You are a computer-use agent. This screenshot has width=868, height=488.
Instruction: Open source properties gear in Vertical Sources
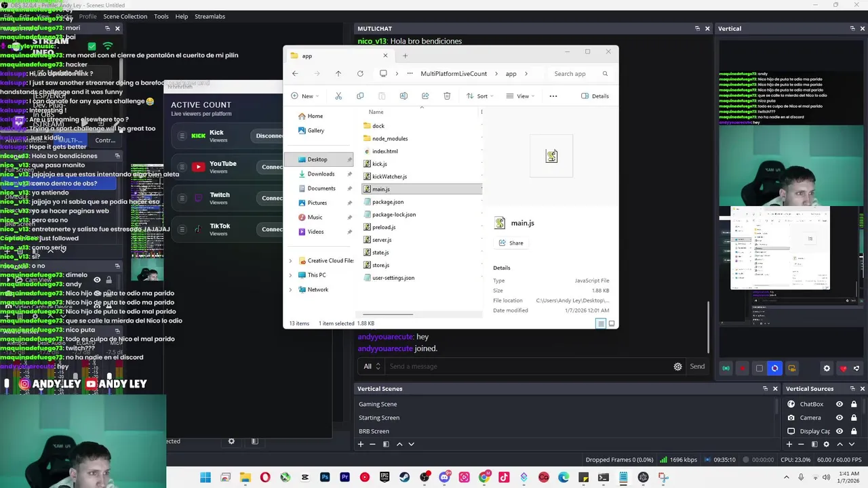click(x=826, y=444)
